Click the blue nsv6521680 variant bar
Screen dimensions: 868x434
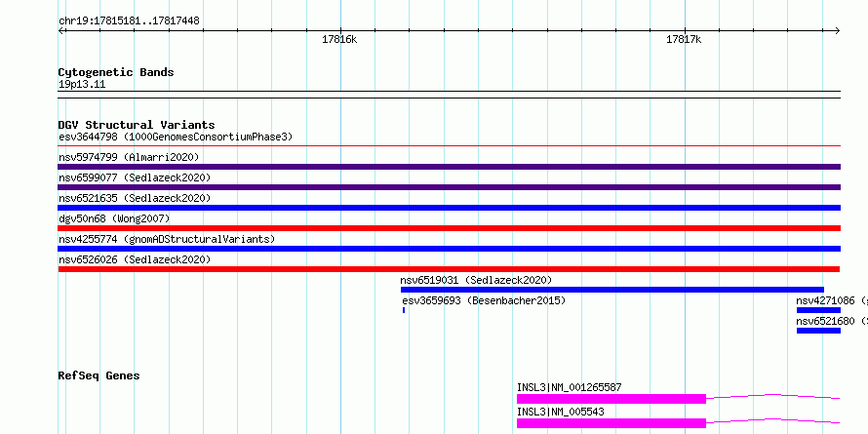(818, 331)
